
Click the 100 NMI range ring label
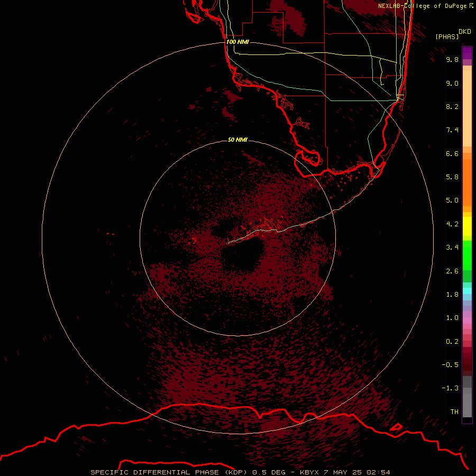pos(237,42)
